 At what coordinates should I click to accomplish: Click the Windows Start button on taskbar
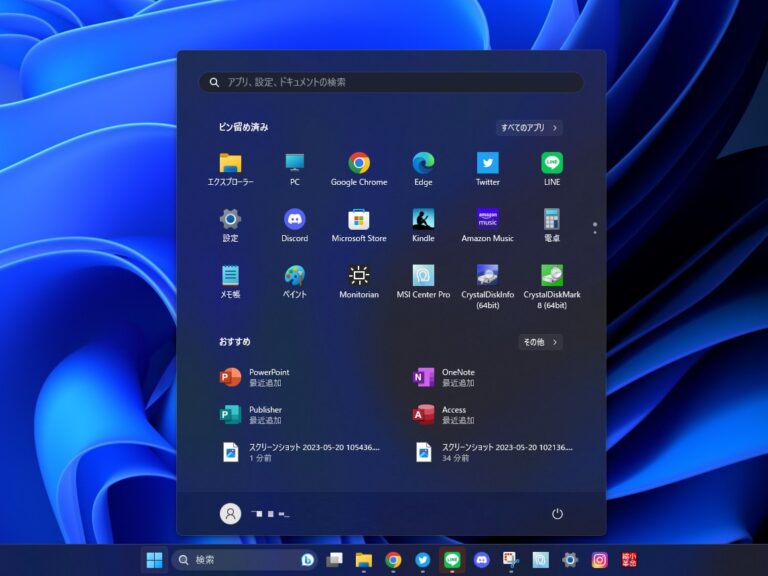pos(154,560)
